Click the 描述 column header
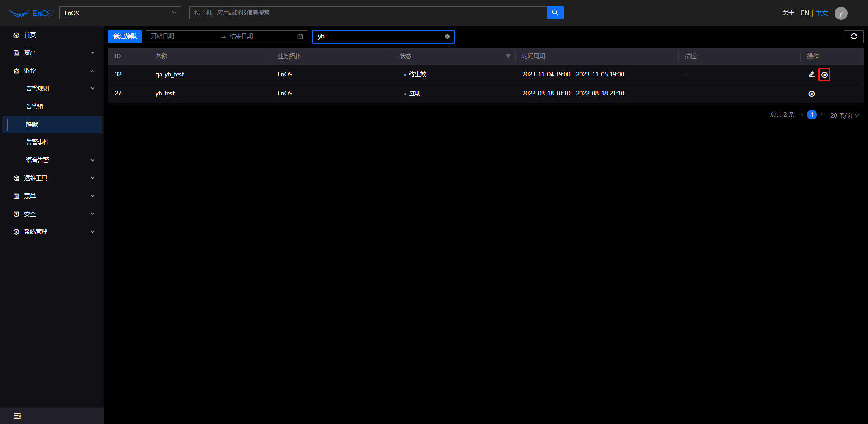Image resolution: width=868 pixels, height=424 pixels. (x=691, y=57)
